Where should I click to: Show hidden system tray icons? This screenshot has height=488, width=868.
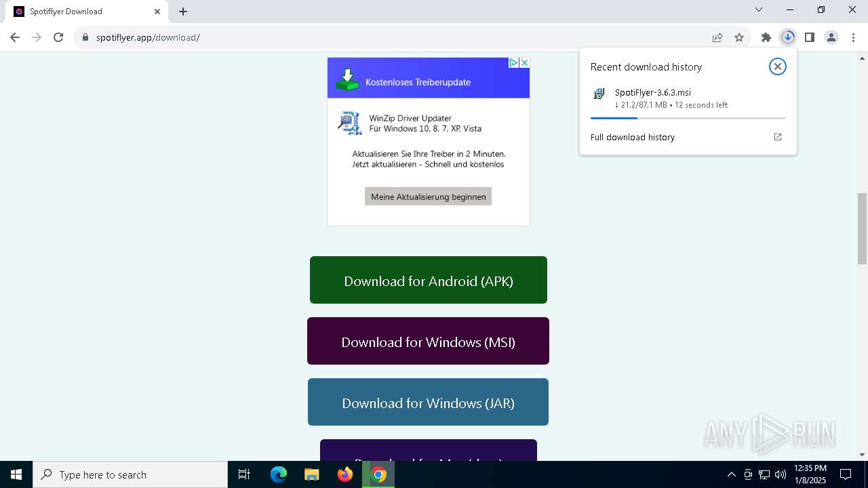[731, 474]
